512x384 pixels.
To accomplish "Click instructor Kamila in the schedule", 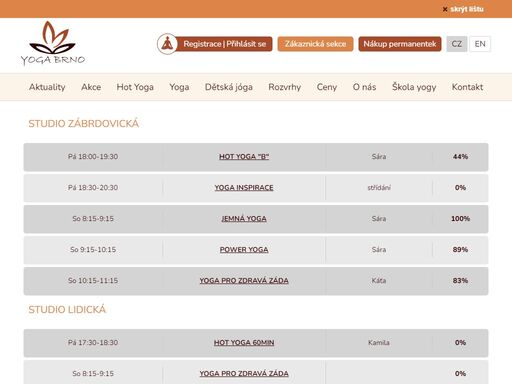I will pos(379,343).
